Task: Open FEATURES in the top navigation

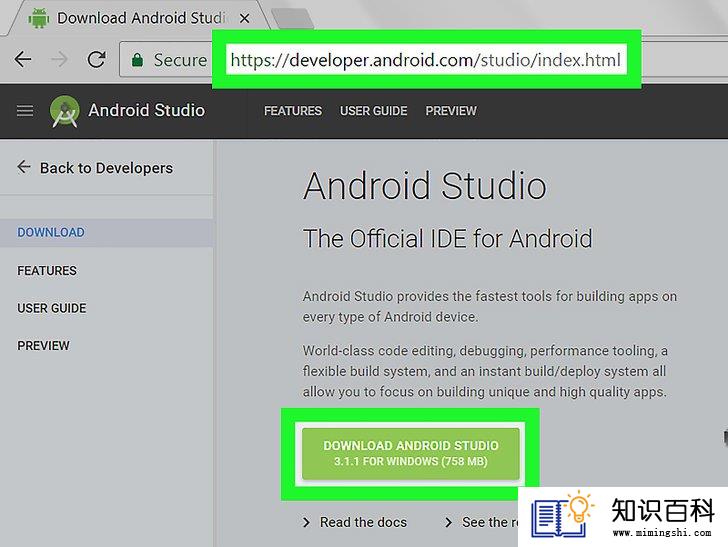Action: tap(293, 111)
